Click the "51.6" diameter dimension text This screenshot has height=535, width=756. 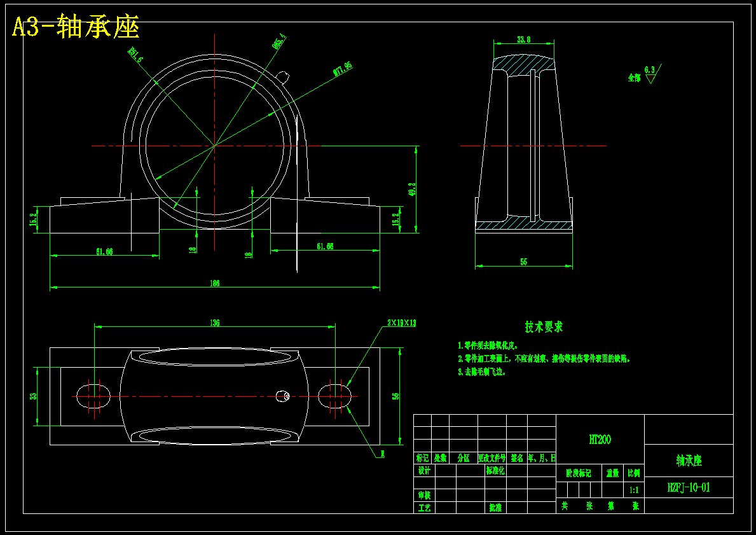click(135, 55)
